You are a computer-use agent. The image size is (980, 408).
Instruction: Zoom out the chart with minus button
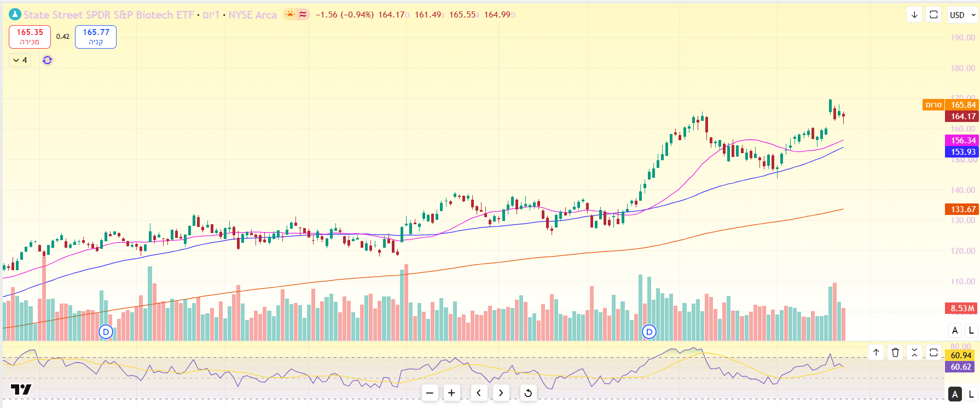coord(430,393)
